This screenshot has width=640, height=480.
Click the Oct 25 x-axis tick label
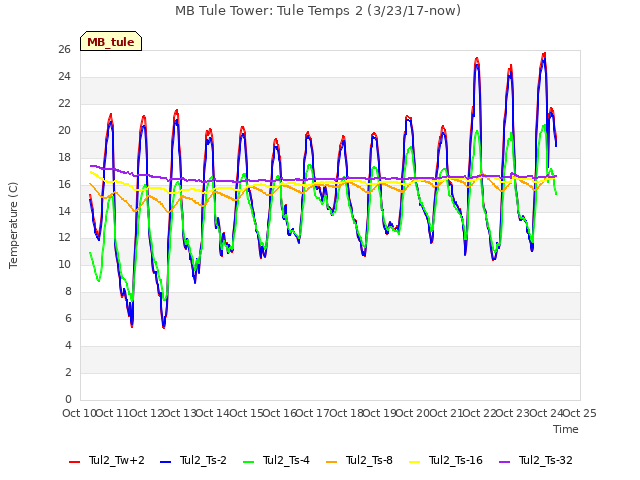point(580,413)
